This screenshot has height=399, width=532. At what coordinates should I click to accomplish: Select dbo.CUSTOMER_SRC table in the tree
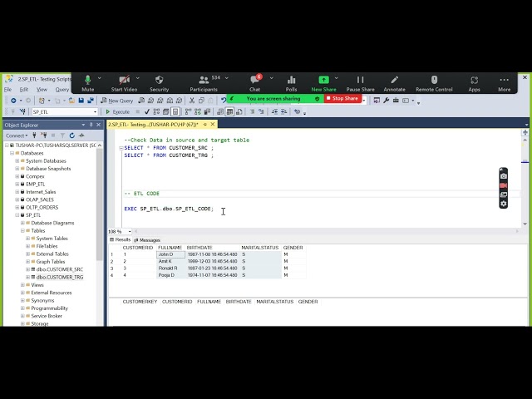coord(59,269)
